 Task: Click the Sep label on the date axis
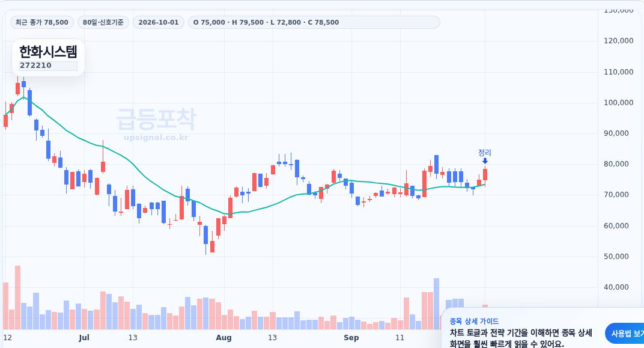(351, 338)
